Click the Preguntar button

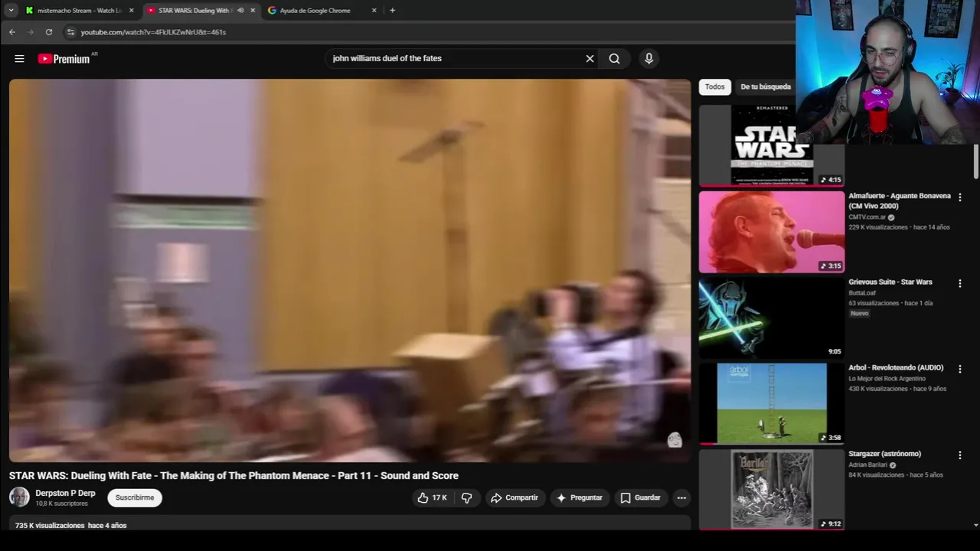(580, 497)
